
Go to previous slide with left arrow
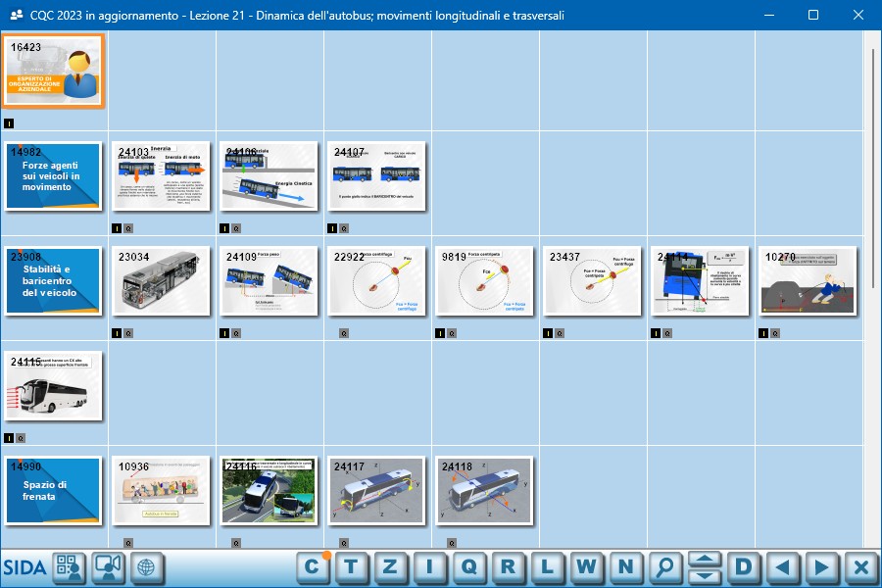point(782,566)
